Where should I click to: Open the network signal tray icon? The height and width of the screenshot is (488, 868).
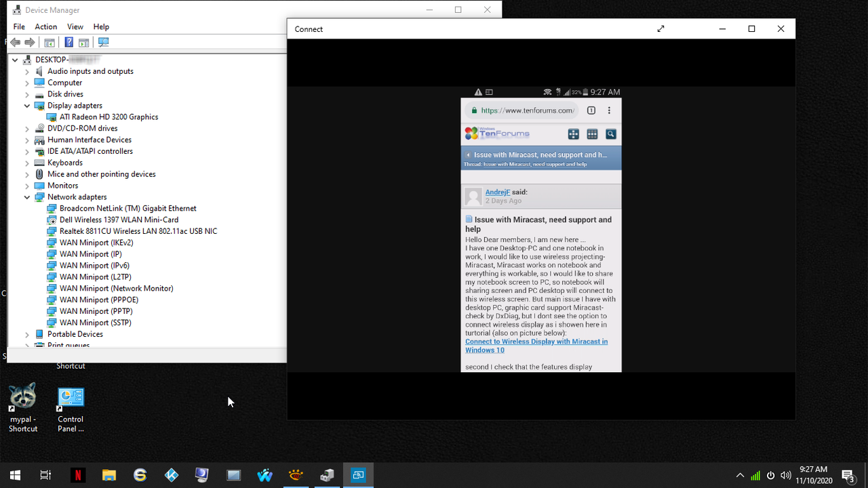click(755, 475)
